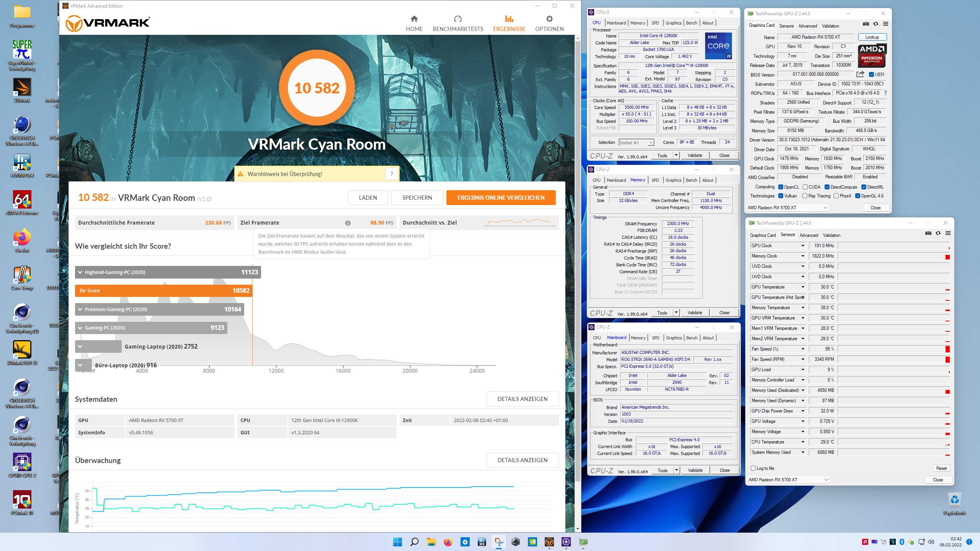
Task: Click the Ziel Framerate info icon
Action: (348, 223)
